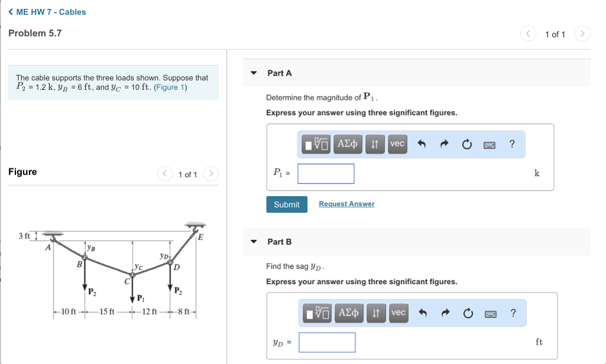The height and width of the screenshot is (364, 606).
Task: Undo last edit in Part B toolbar
Action: click(x=423, y=313)
